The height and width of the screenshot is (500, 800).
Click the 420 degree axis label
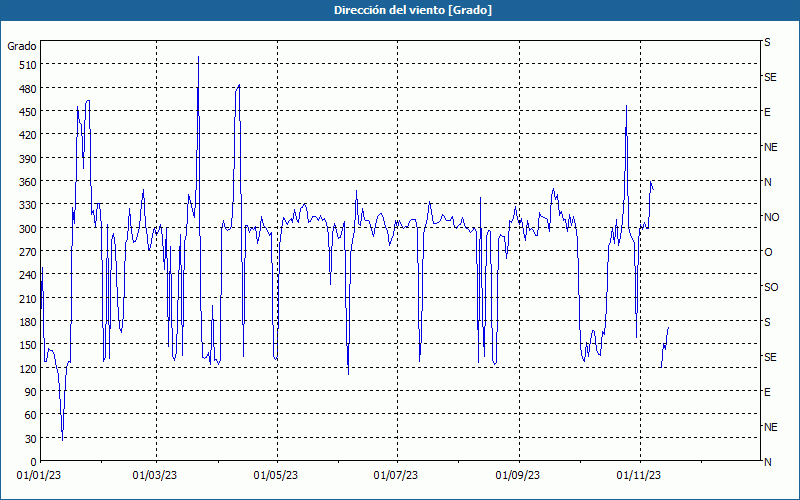coord(28,135)
